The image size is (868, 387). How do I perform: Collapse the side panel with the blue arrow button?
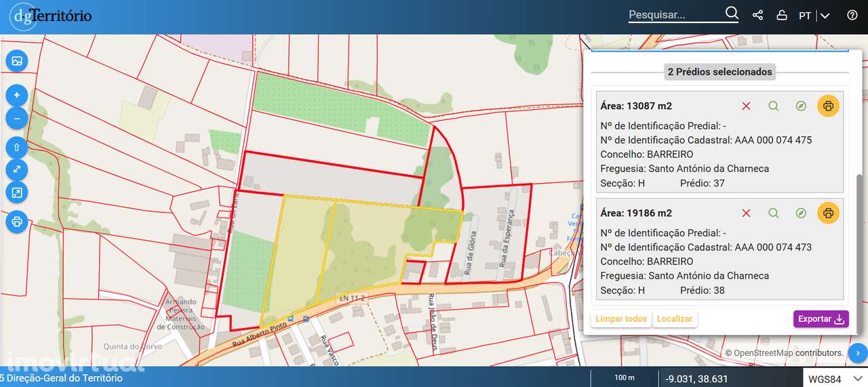(x=857, y=352)
